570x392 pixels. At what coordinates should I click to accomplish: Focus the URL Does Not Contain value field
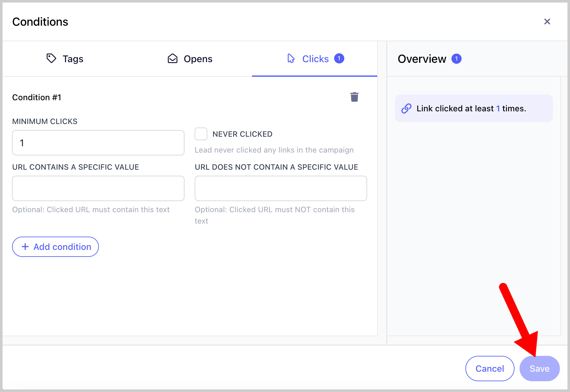pyautogui.click(x=281, y=188)
